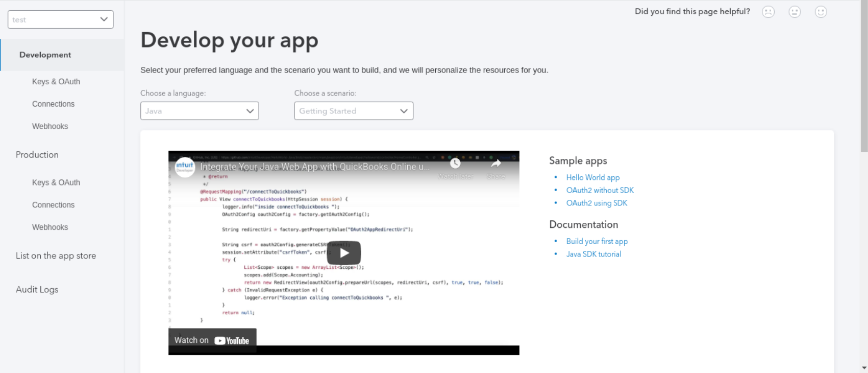Click the happy face feedback icon

821,12
